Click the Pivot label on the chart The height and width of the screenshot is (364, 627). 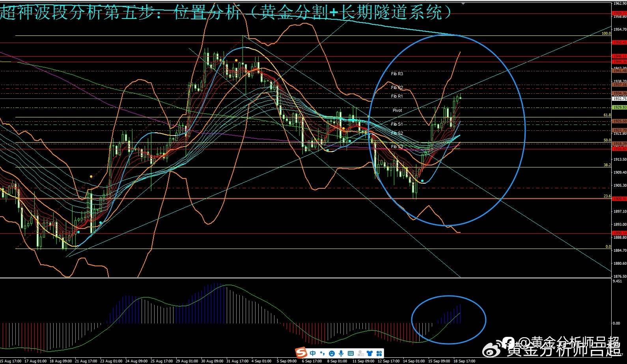[397, 110]
